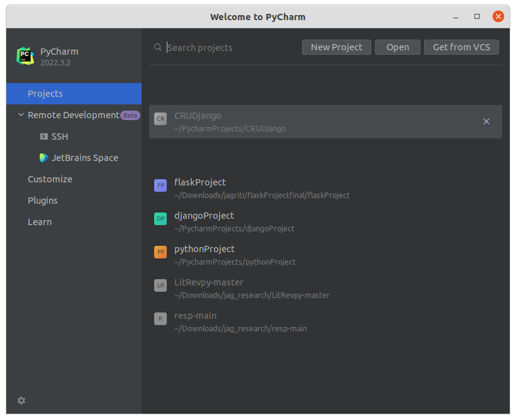Open the flaskProject entry
The height and width of the screenshot is (420, 516).
coord(325,189)
